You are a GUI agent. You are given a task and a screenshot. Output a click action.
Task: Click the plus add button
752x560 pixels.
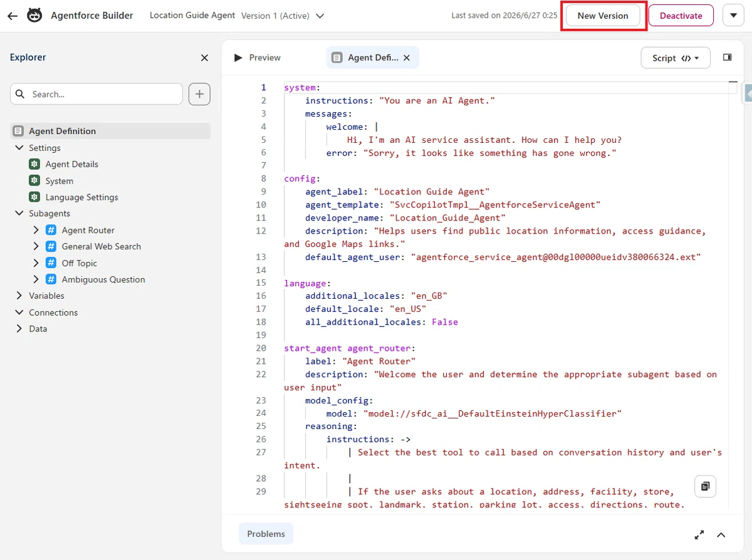(x=199, y=94)
